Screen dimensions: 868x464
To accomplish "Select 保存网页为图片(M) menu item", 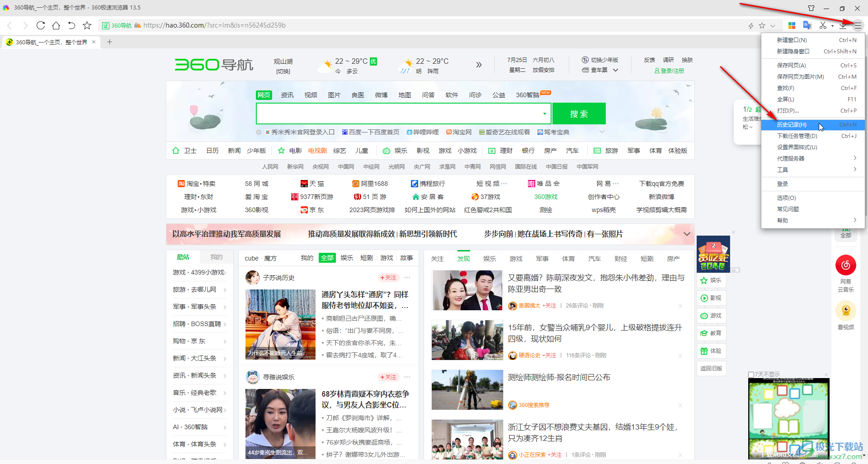I will click(x=813, y=77).
